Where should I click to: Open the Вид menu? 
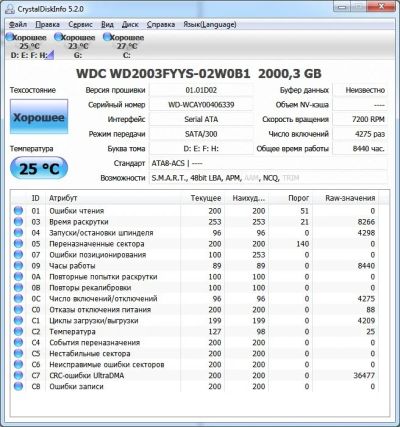(107, 24)
